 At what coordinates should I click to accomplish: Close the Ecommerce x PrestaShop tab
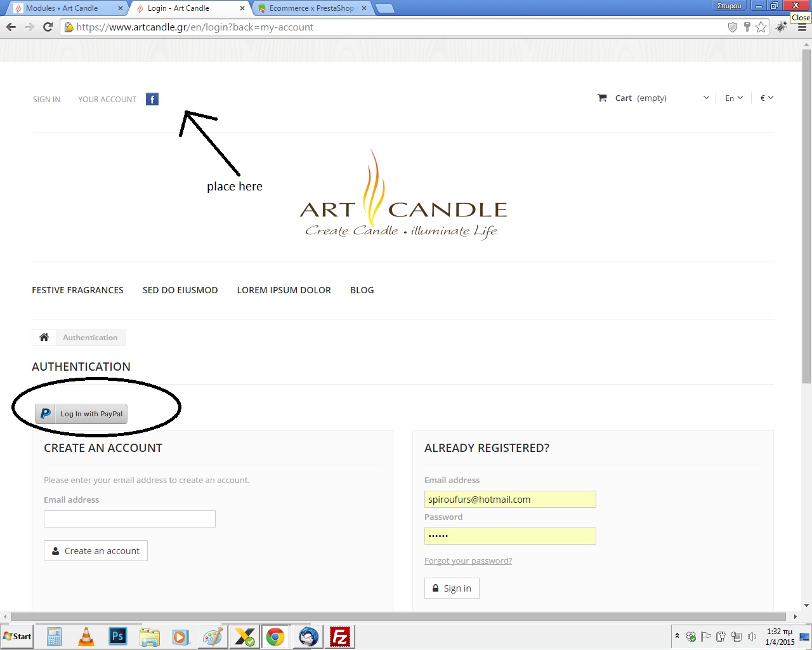tap(364, 8)
